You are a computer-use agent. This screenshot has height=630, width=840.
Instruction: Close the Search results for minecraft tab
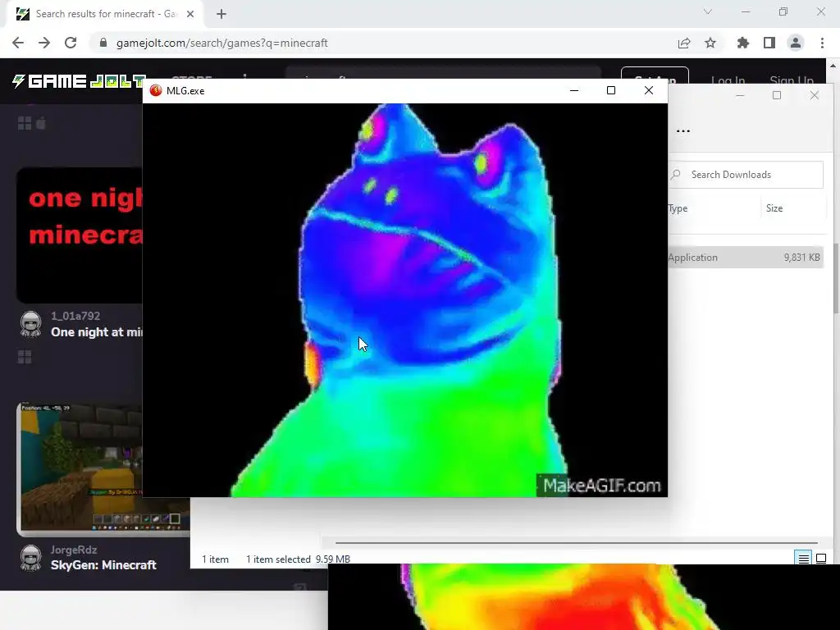(190, 14)
